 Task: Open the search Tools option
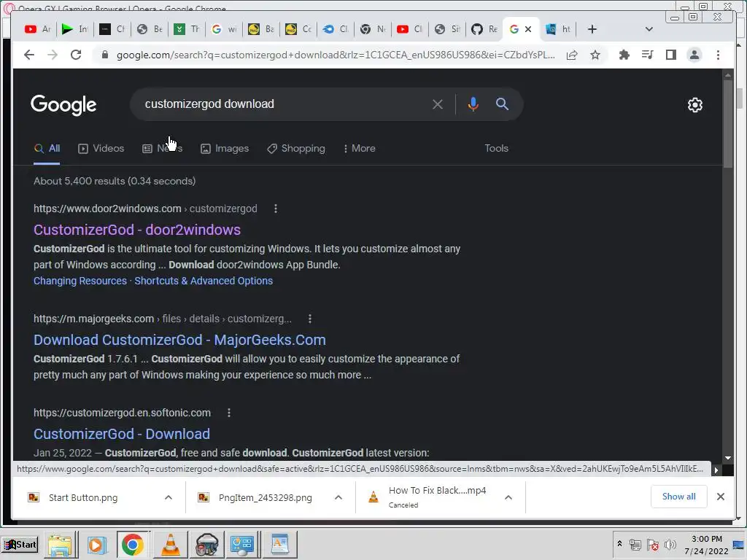point(496,149)
